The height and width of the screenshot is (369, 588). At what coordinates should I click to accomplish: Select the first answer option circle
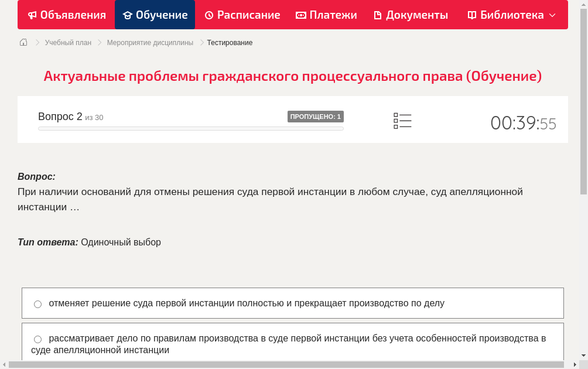(x=37, y=303)
